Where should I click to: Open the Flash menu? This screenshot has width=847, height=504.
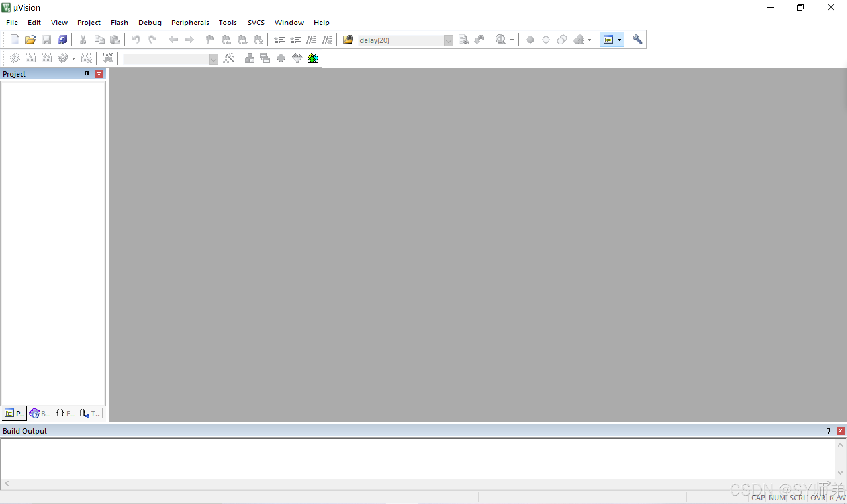[119, 23]
